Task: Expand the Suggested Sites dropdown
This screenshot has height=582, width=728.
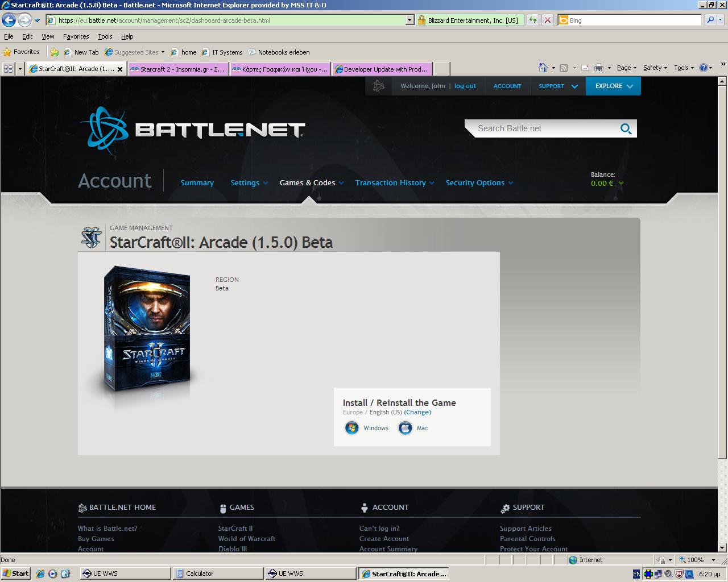Action: 163,52
